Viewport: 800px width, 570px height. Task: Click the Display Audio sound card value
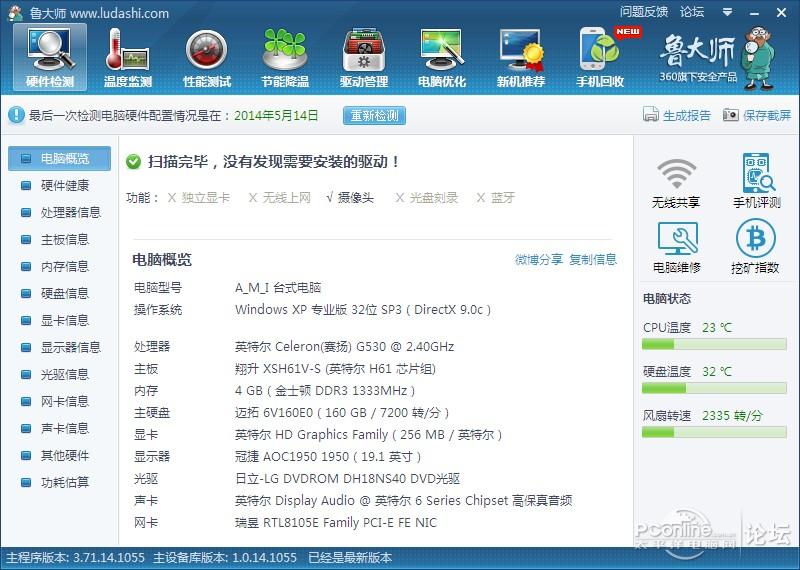pyautogui.click(x=404, y=501)
